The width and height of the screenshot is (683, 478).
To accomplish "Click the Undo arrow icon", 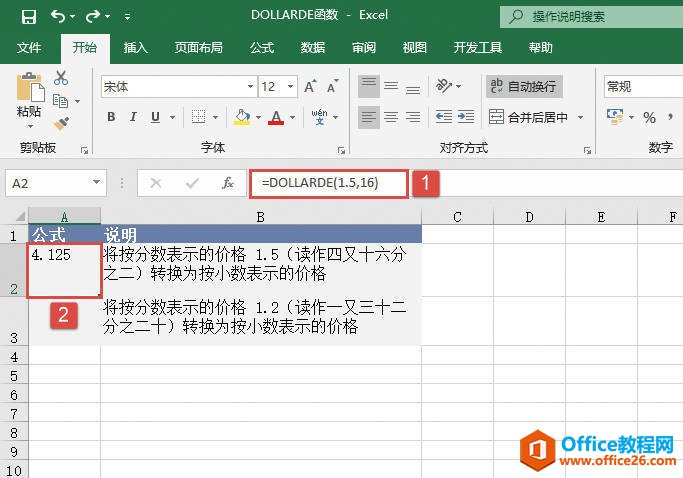I will [x=58, y=17].
